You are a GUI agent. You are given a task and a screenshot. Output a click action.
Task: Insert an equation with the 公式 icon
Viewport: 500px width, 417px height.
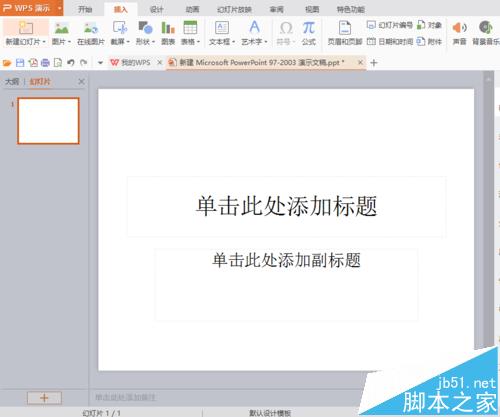309,28
